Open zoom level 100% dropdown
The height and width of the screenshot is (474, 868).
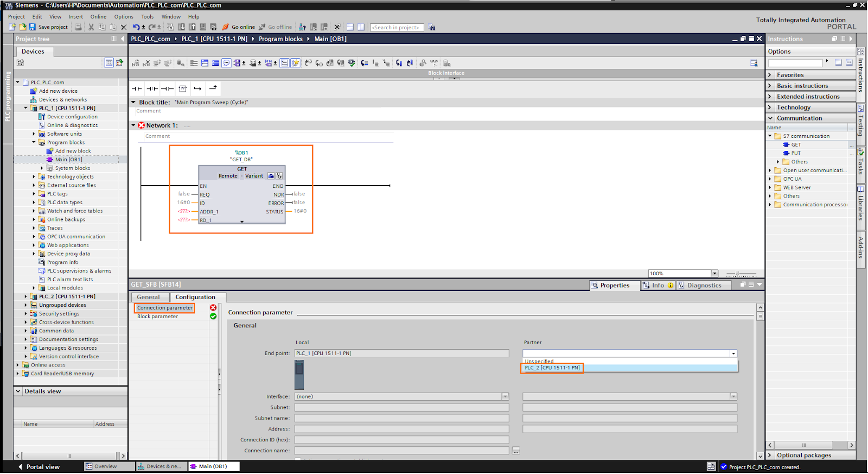click(x=714, y=274)
